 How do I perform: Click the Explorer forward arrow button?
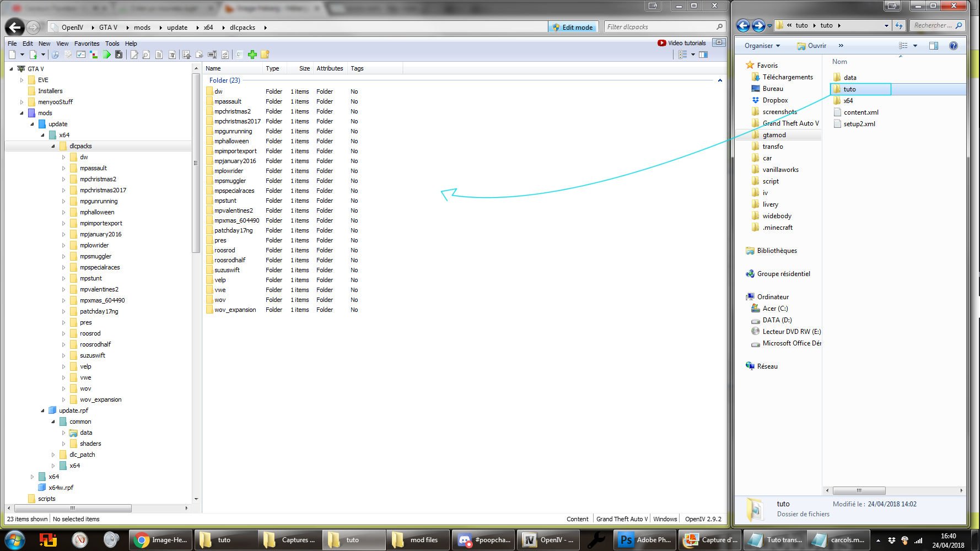point(758,25)
